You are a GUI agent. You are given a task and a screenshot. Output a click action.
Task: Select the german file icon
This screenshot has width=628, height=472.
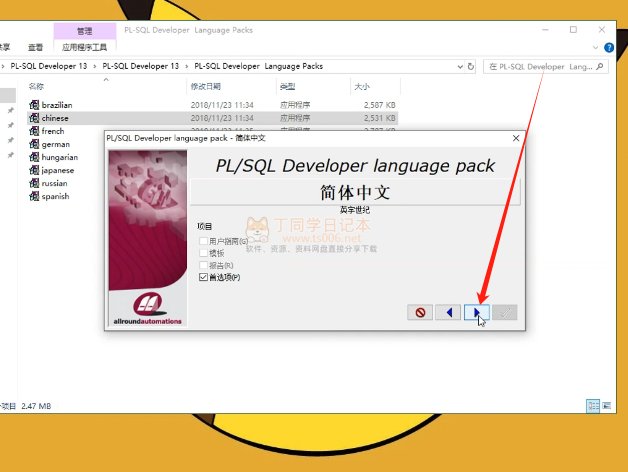click(34, 144)
